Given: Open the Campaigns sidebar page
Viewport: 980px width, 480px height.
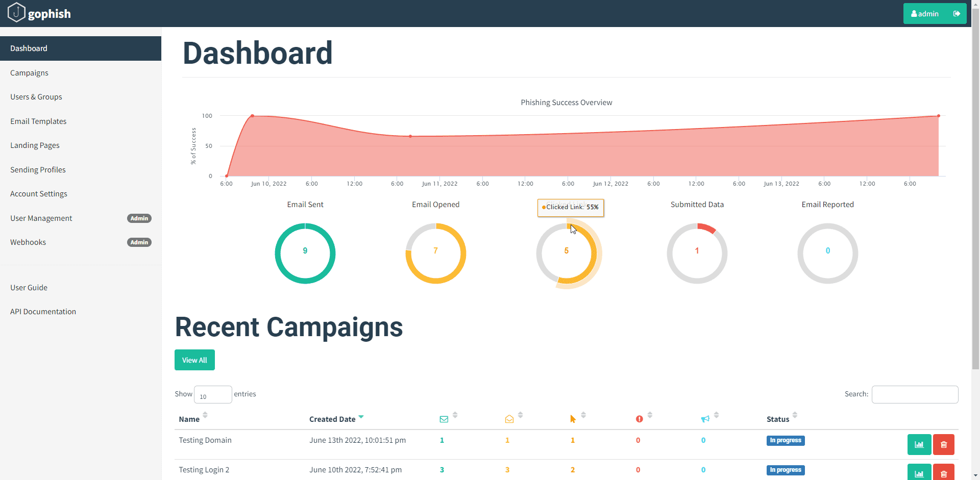Looking at the screenshot, I should [x=29, y=73].
